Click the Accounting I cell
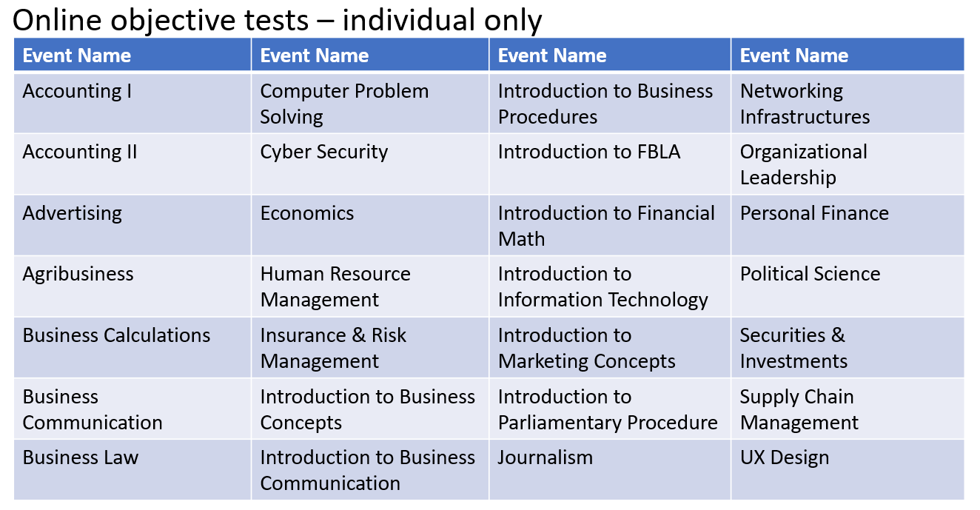Image resolution: width=980 pixels, height=510 pixels. [x=132, y=103]
